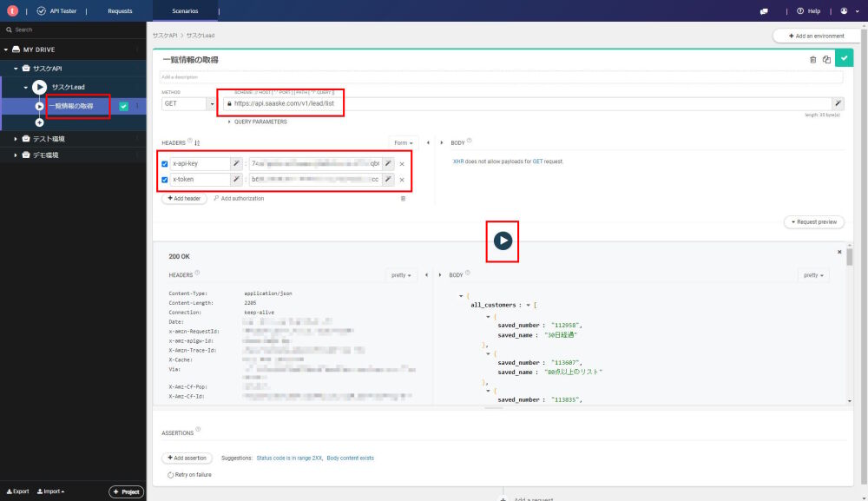Screen dimensions: 868x501
Task: Click the plus icon under サスケLead
Action: [x=39, y=122]
